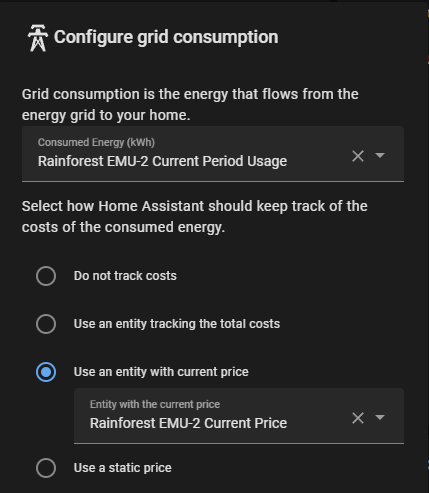The height and width of the screenshot is (493, 429).
Task: Click the transmission tower icon in header
Action: [x=38, y=38]
